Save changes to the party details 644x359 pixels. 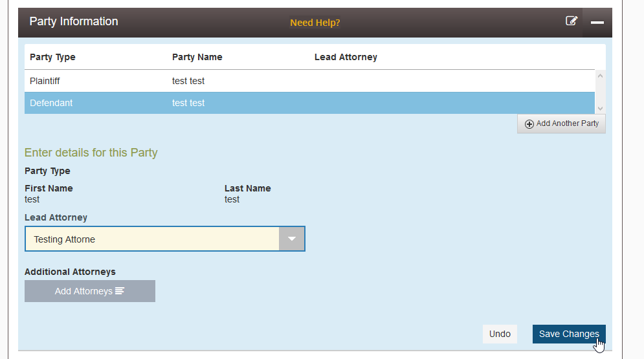[x=569, y=334]
